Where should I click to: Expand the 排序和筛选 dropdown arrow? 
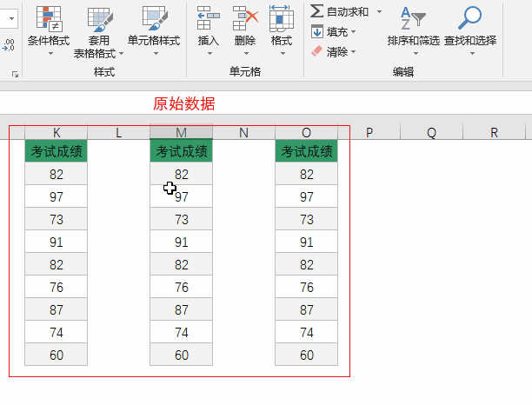tap(416, 54)
